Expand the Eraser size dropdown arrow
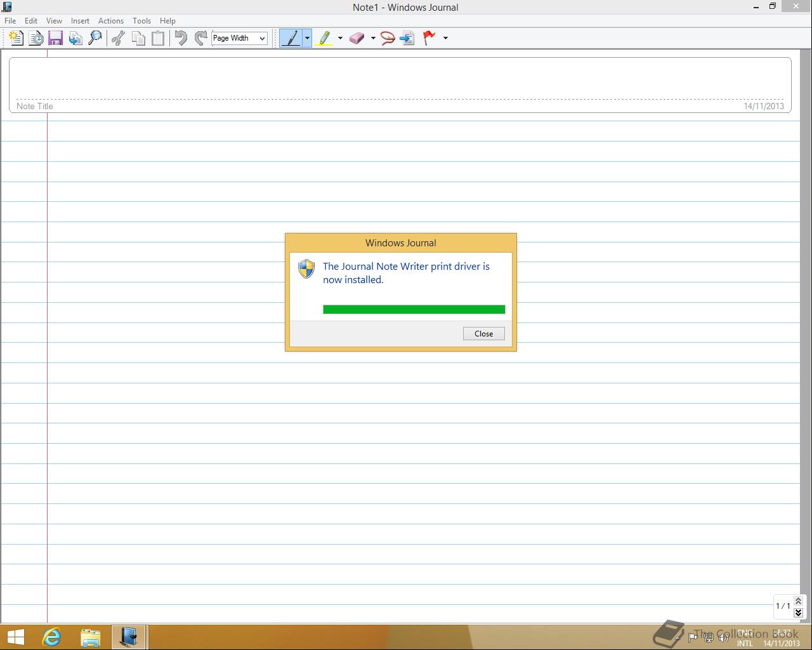Image resolution: width=812 pixels, height=650 pixels. tap(373, 38)
